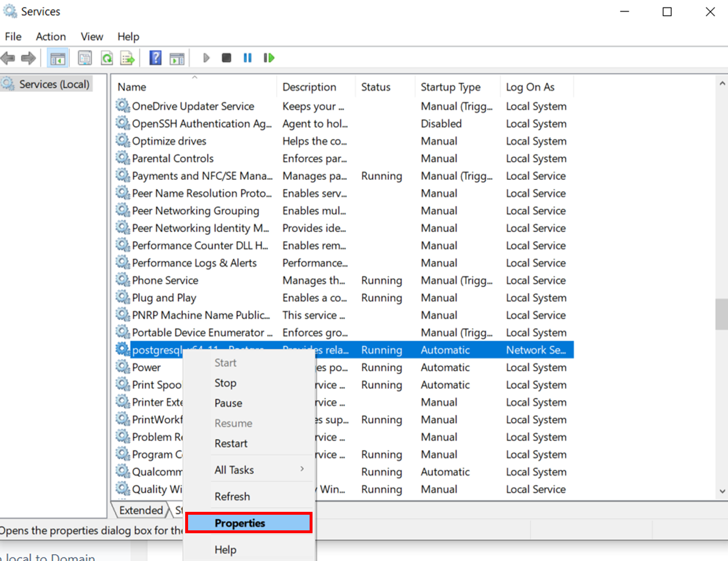Image resolution: width=728 pixels, height=561 pixels.
Task: Select Restart in the context menu
Action: (x=231, y=444)
